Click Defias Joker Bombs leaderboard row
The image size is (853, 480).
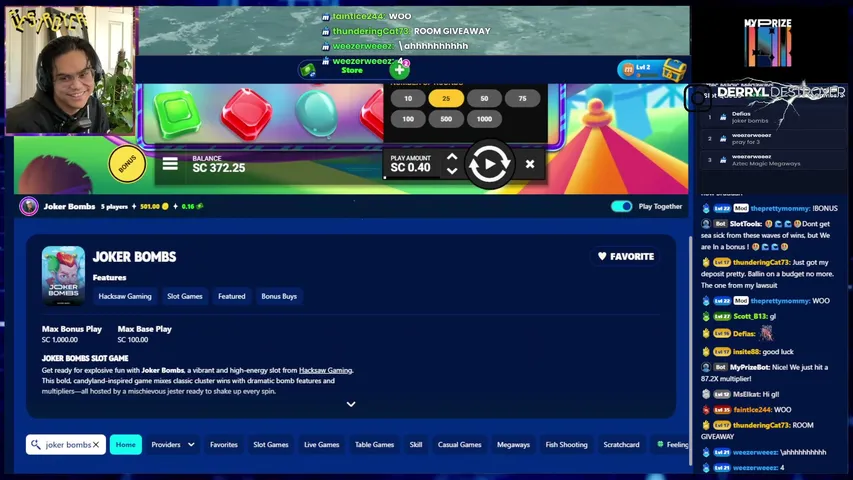772,117
